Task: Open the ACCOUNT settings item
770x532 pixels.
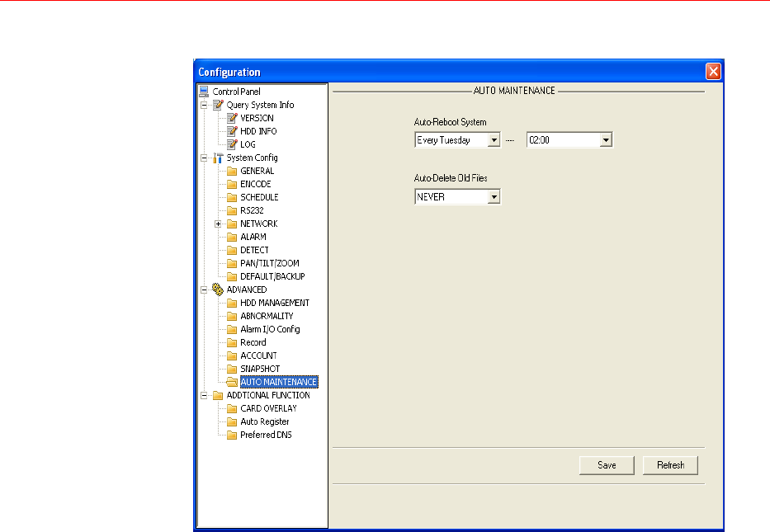Action: tap(258, 355)
